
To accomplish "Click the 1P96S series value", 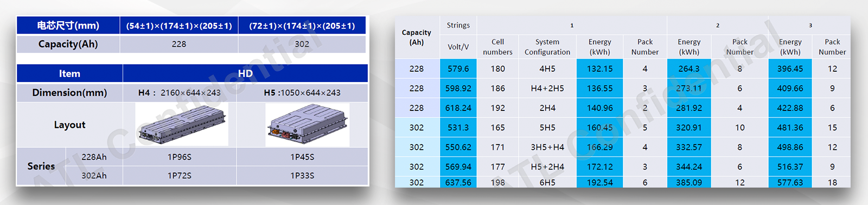I will point(180,157).
